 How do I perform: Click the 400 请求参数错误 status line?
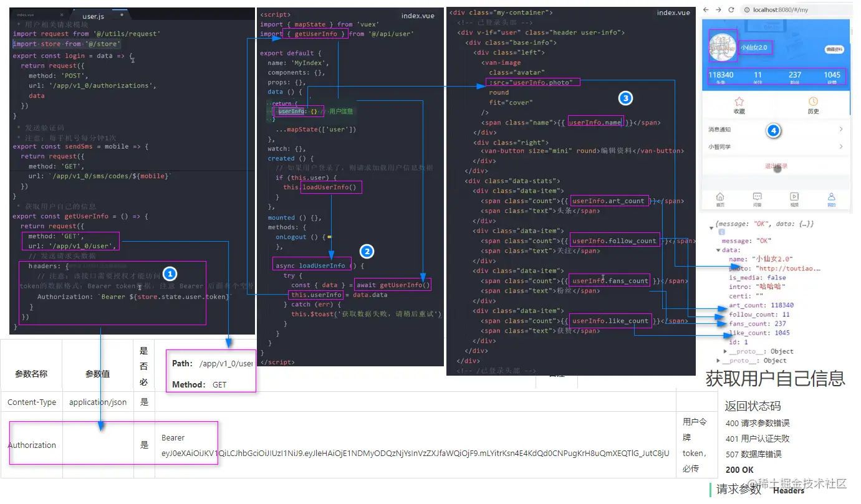(x=758, y=423)
